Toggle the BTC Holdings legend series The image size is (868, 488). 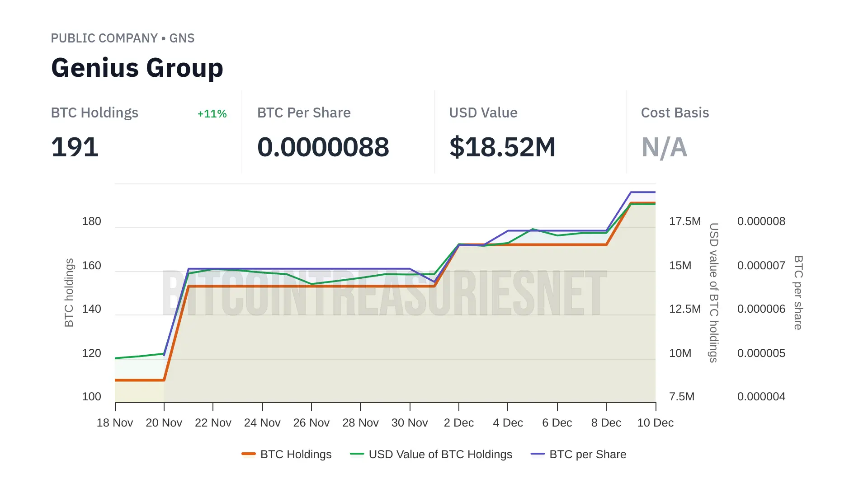296,454
